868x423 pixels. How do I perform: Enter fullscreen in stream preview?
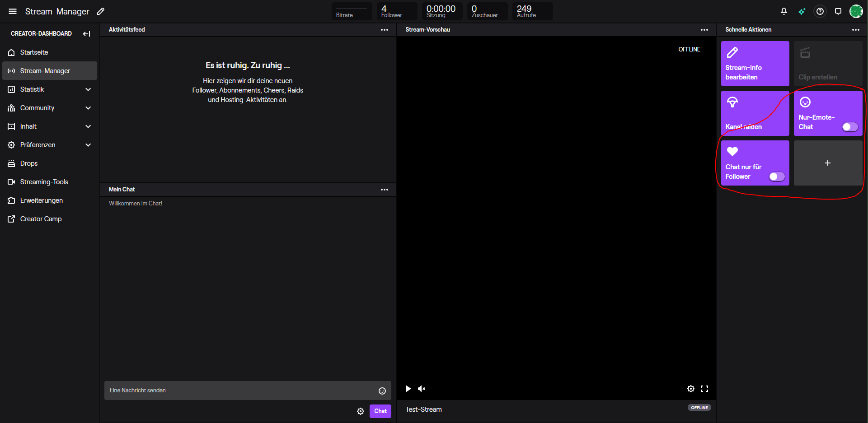[x=704, y=389]
